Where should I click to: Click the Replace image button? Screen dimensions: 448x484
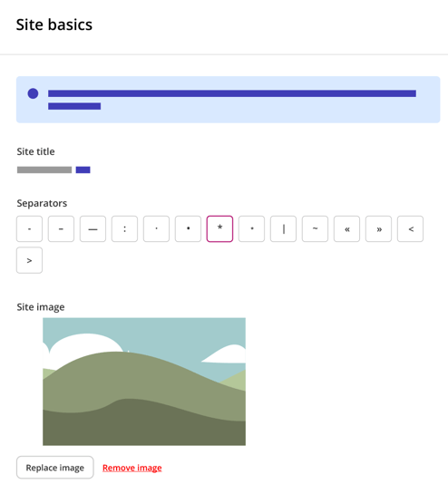coord(55,468)
